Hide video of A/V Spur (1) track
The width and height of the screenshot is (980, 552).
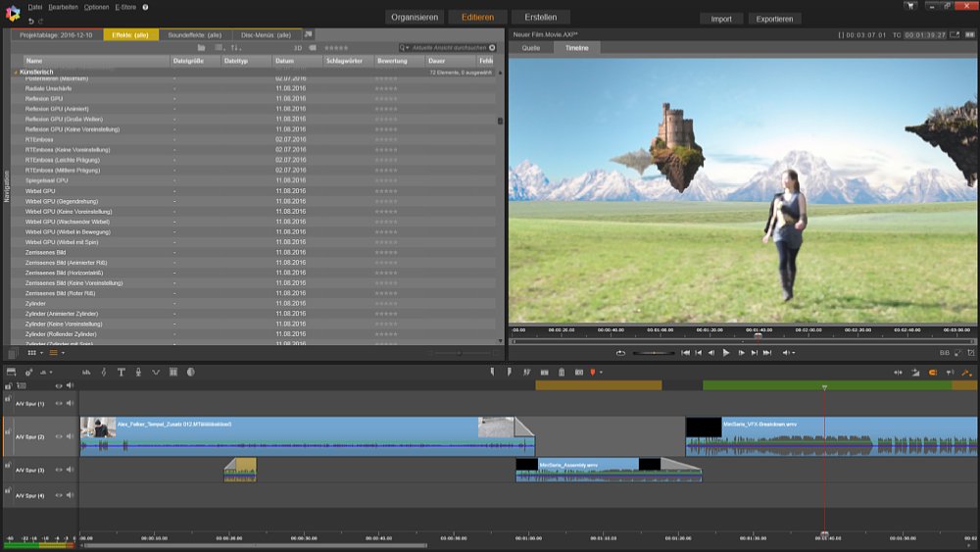pos(58,403)
